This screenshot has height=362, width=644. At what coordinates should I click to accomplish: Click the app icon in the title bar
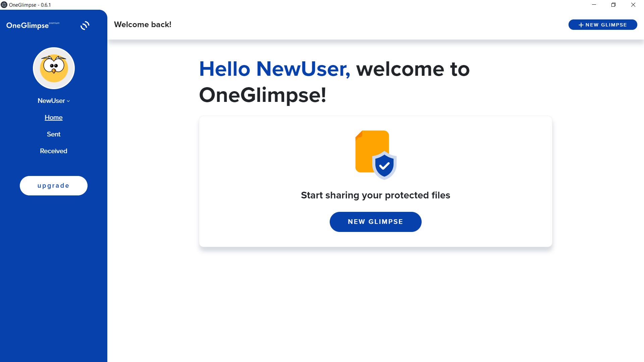[x=4, y=5]
